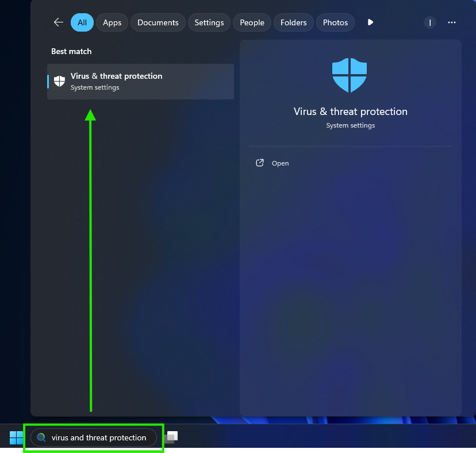Open the Windows Start menu
Screen dimensions: 476x453
pos(16,437)
